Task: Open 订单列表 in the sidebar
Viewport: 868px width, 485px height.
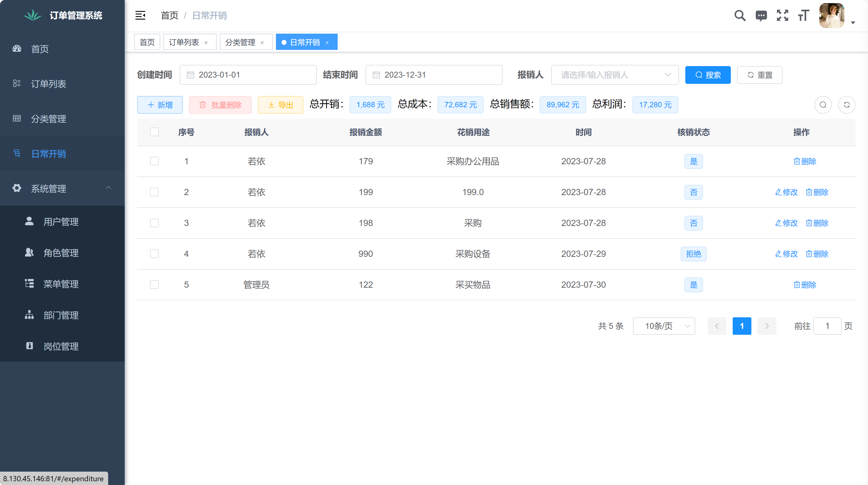Action: pos(62,84)
